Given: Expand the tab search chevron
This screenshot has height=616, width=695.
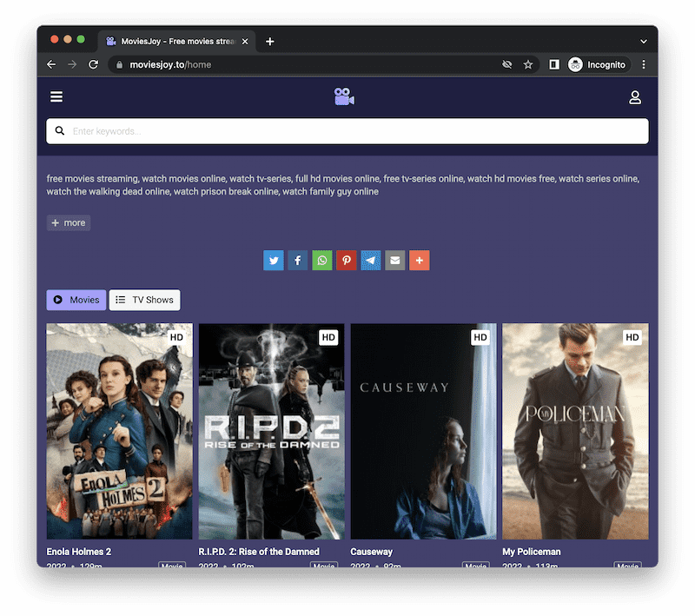Looking at the screenshot, I should point(644,41).
